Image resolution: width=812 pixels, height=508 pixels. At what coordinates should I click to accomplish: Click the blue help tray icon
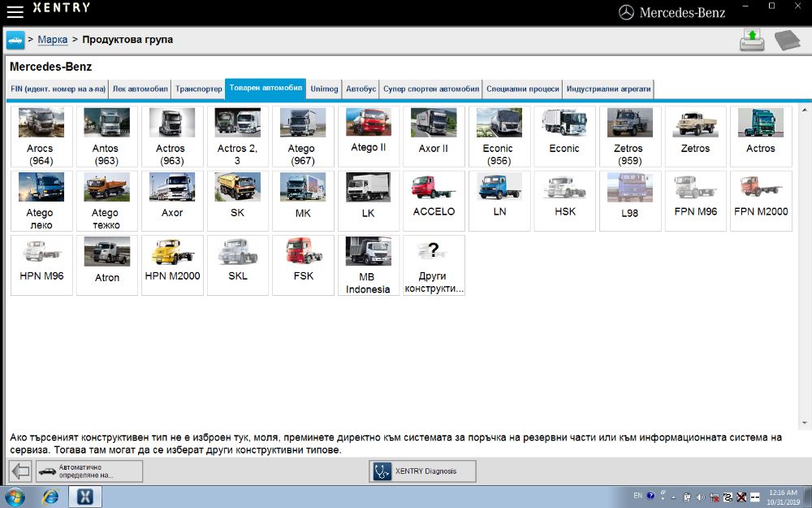pos(650,496)
